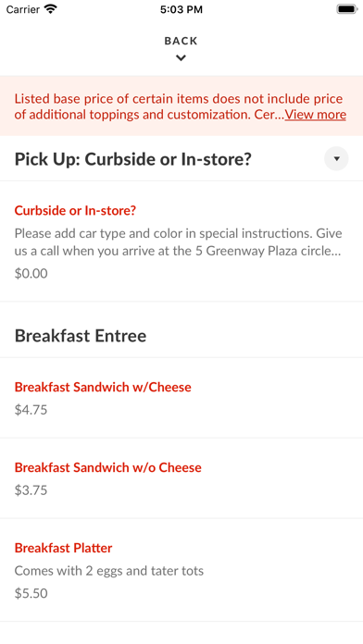The width and height of the screenshot is (363, 644).
Task: Tap the $4.75 price
Action: (31, 410)
